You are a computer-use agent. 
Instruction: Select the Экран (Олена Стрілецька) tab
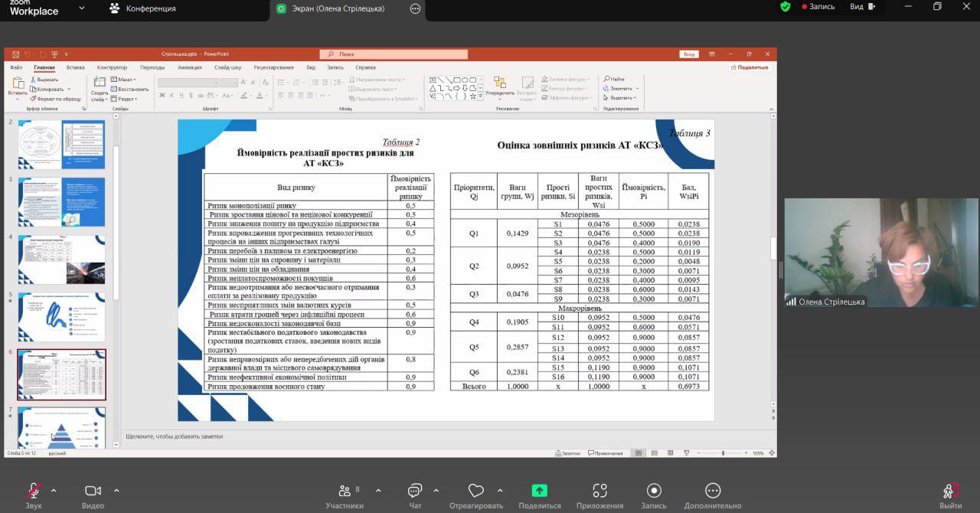point(338,8)
